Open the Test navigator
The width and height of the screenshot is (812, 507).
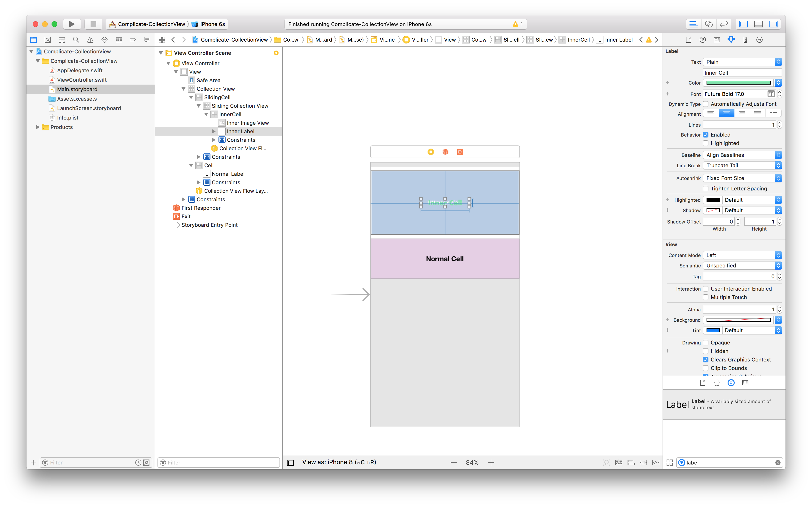(104, 39)
